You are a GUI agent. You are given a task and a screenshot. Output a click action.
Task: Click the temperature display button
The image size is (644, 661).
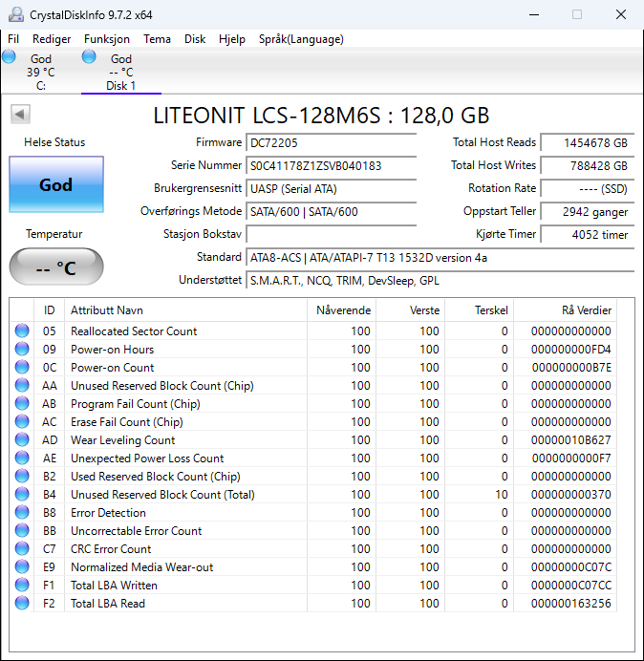coord(56,267)
